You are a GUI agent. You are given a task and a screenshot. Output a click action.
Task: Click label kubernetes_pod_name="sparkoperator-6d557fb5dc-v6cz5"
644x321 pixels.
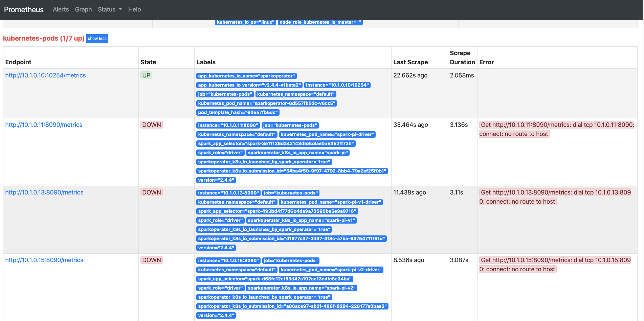click(x=267, y=104)
